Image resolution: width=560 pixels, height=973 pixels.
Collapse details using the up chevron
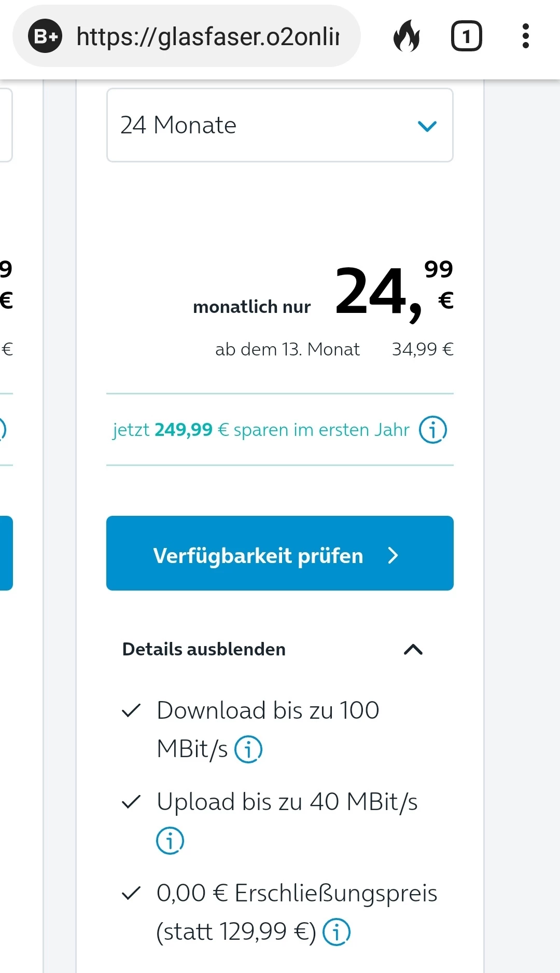click(413, 649)
